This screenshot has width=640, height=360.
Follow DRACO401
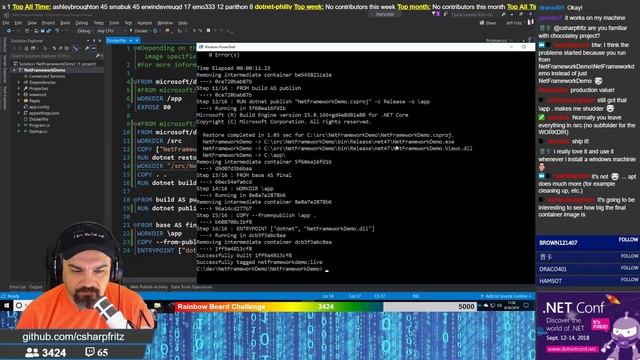[x=629, y=268]
